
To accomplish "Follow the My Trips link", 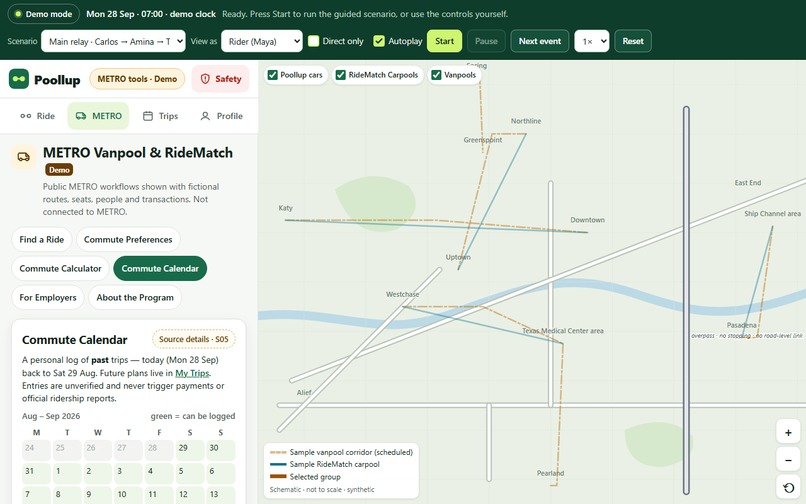I will click(x=192, y=373).
